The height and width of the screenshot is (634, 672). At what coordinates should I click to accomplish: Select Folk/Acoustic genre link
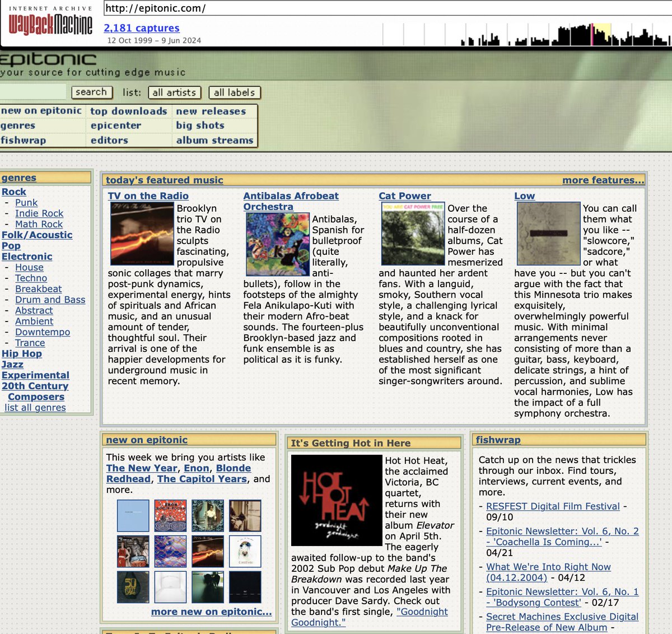[x=37, y=235]
